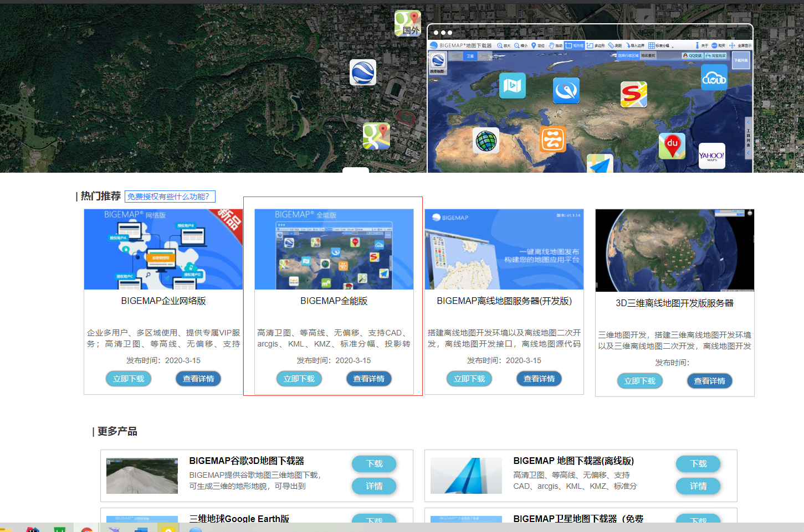Click 详情 for BIGEMAP谷歌3D地图下载器
The image size is (804, 532).
374,486
